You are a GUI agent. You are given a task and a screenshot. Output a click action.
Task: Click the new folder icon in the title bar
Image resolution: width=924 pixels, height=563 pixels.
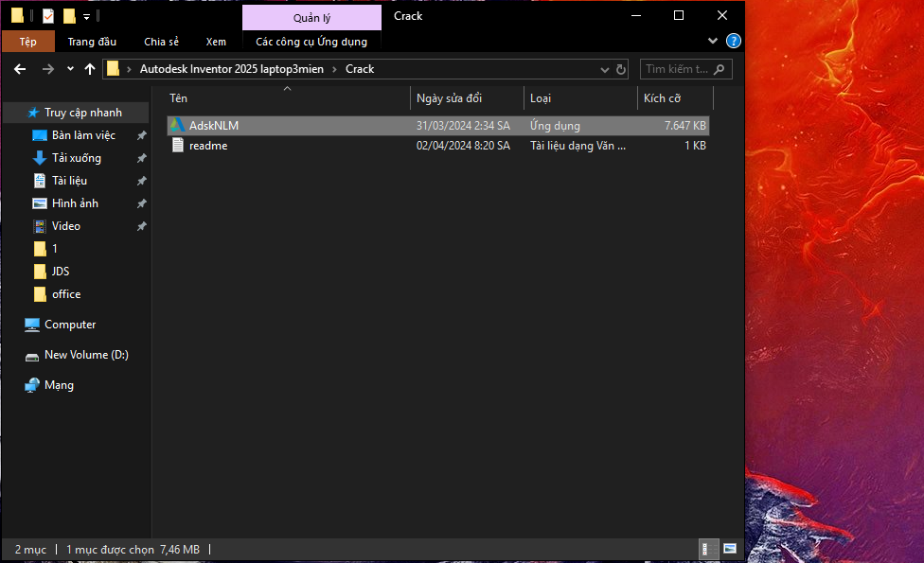[x=69, y=16]
